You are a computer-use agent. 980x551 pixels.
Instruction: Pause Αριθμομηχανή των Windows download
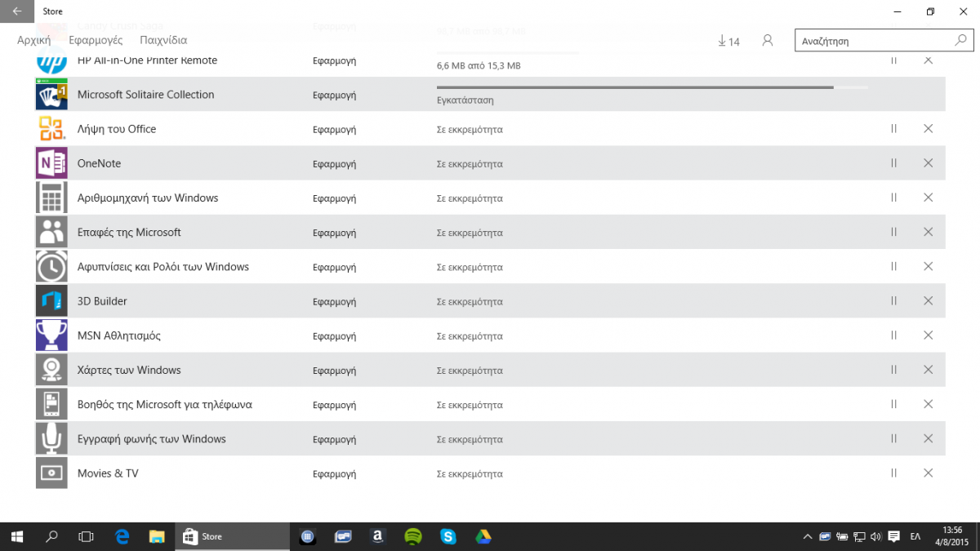893,198
